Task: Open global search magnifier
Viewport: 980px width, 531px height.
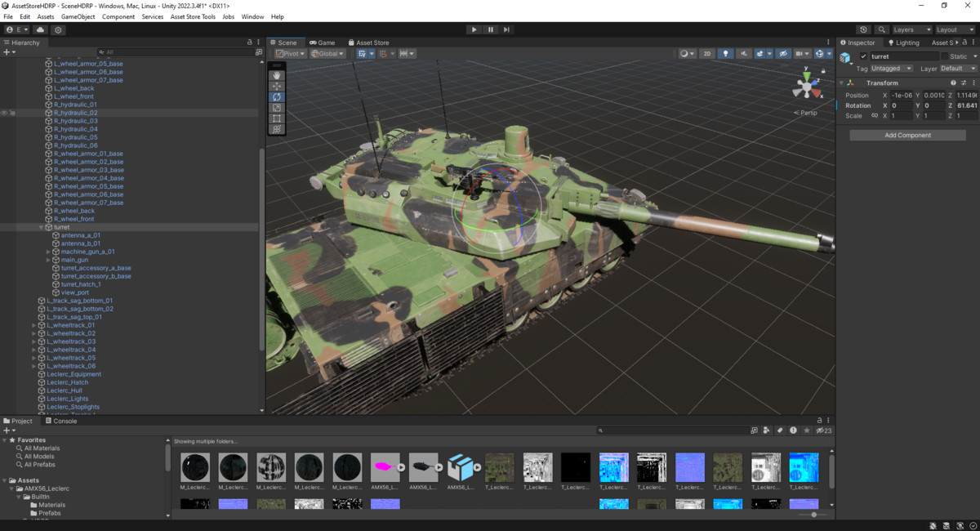Action: pyautogui.click(x=882, y=29)
